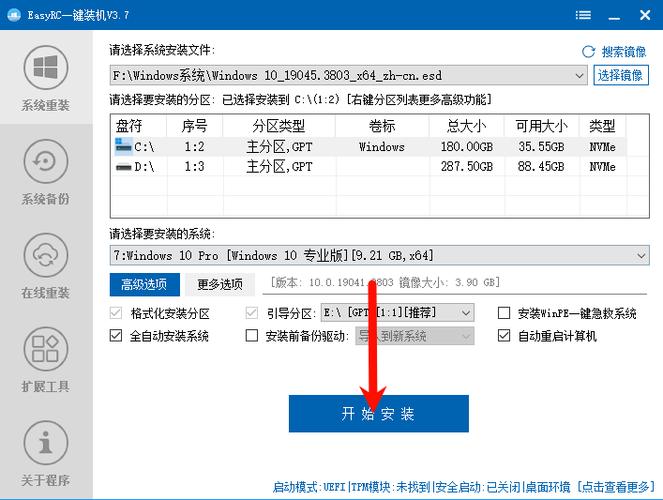Click the 总大小 column header
The image size is (663, 500).
pyautogui.click(x=467, y=126)
